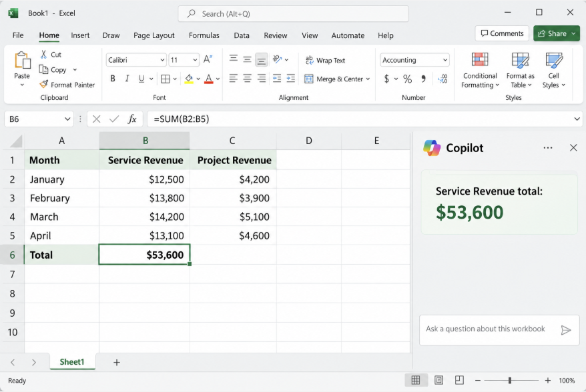Select the Sheet1 tab
The width and height of the screenshot is (586, 392).
click(72, 362)
